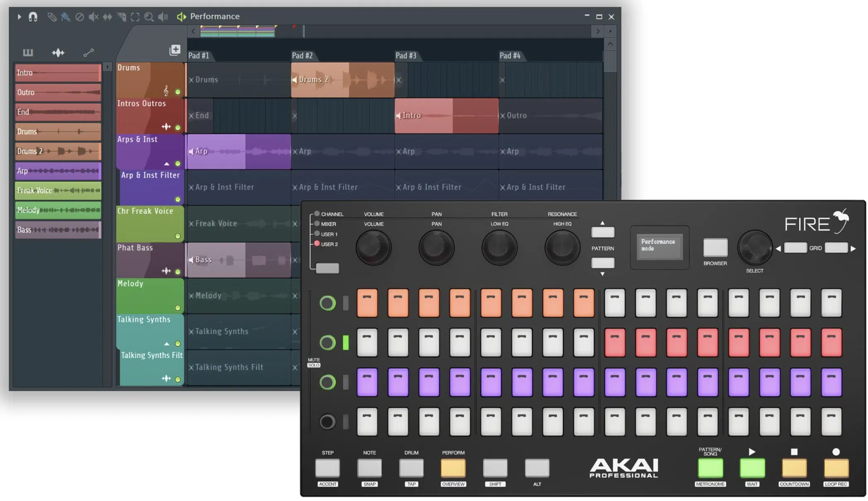
Task: Collapse the Arps & Inst track group
Action: coord(167,164)
